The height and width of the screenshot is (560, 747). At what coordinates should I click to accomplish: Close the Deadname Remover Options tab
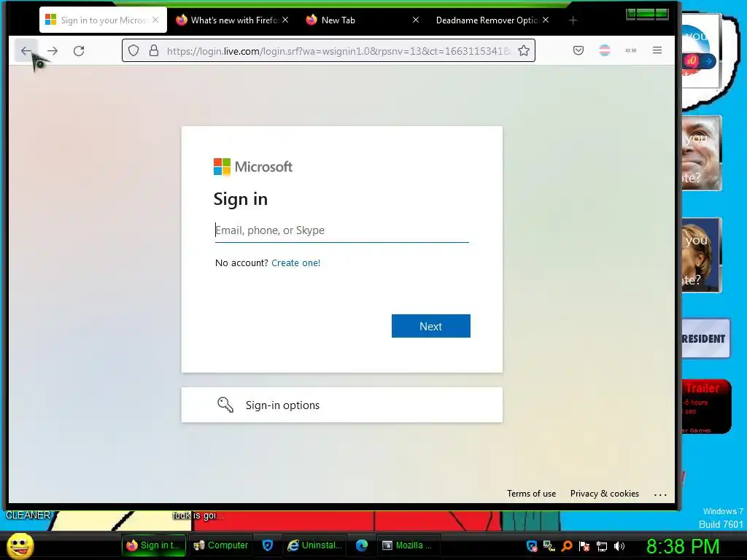546,20
